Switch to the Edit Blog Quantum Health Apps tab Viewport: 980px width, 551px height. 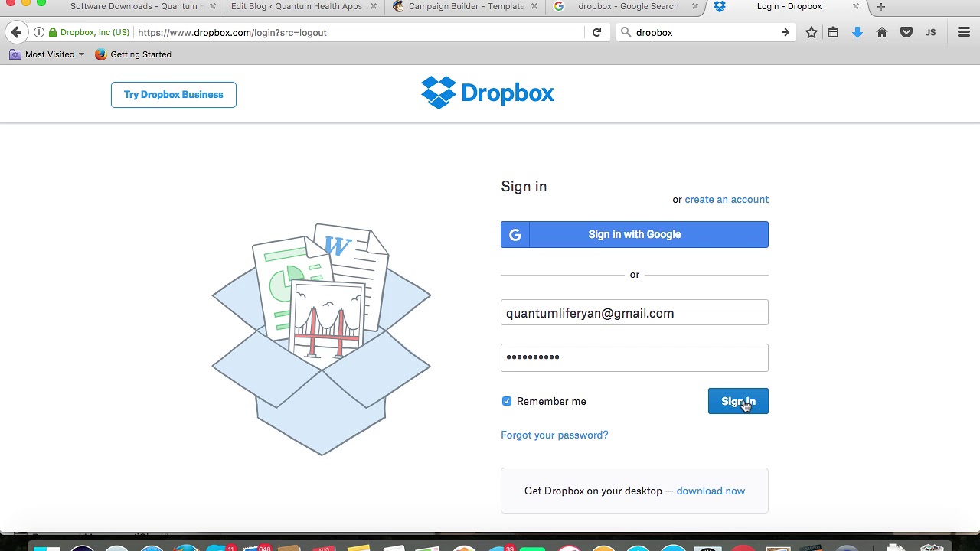tap(296, 6)
